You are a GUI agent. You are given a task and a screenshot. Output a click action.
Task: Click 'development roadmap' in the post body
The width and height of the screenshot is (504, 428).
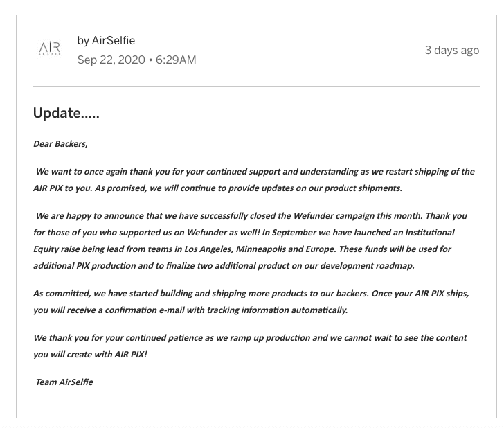[367, 266]
